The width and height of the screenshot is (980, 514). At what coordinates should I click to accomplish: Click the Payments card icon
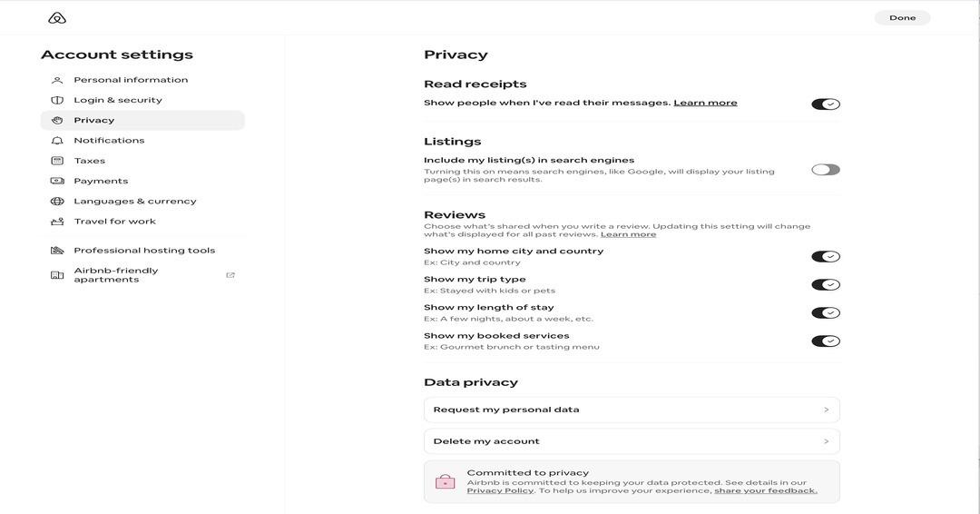tap(57, 181)
